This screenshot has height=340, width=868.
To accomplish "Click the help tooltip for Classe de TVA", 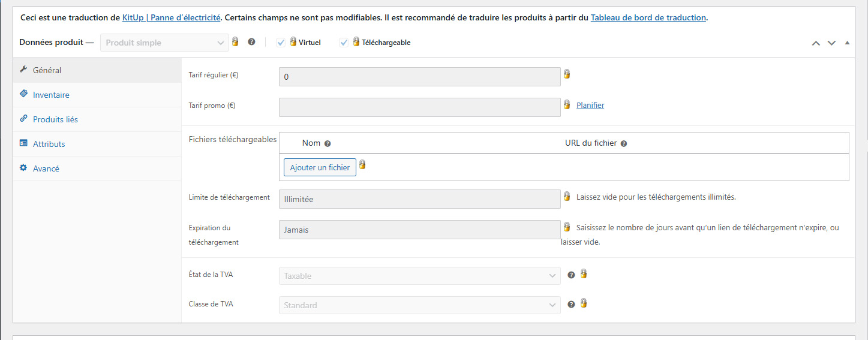I will click(x=571, y=304).
